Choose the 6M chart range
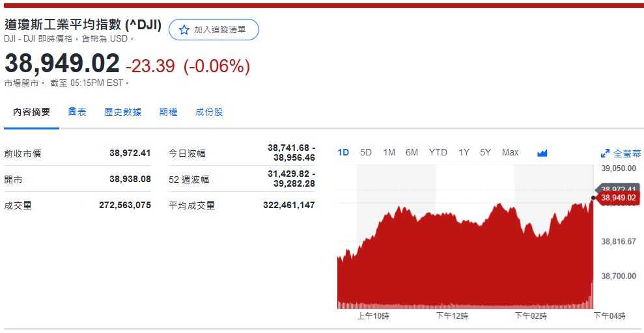Viewport: 644px width, 333px height. [412, 152]
